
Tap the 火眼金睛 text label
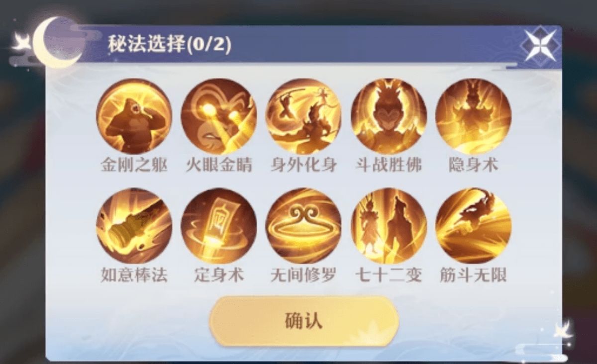219,165
